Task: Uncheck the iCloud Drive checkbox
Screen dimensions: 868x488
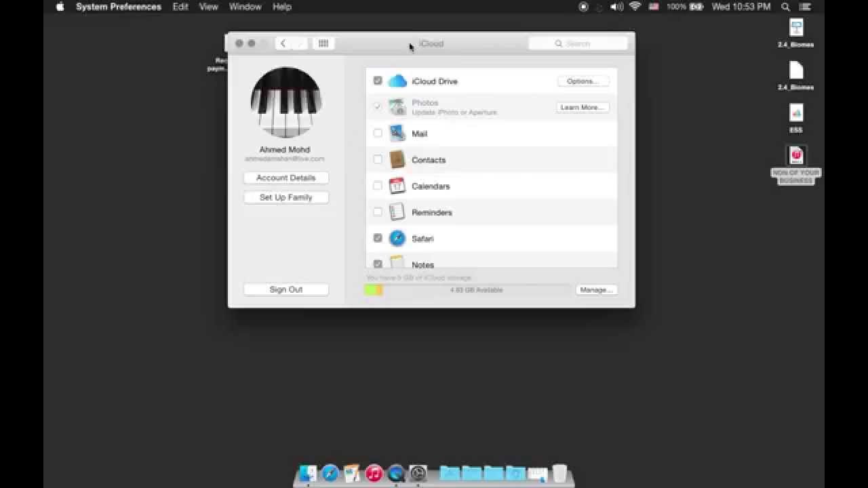Action: [x=378, y=81]
